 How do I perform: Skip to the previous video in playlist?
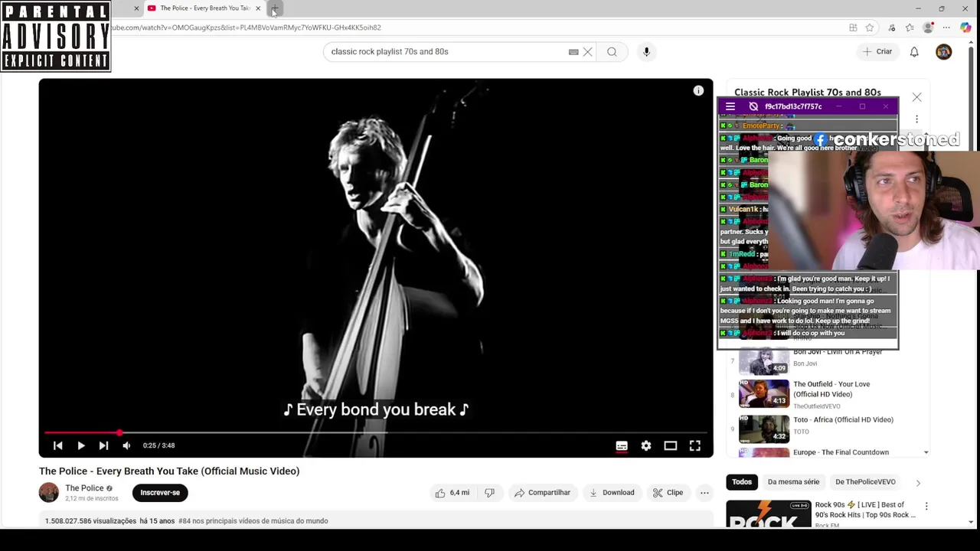[57, 445]
